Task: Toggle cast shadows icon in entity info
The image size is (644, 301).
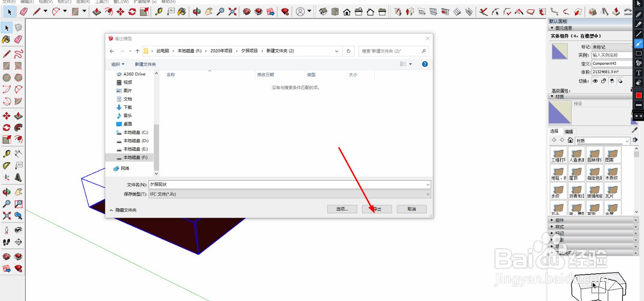Action: pos(620,81)
